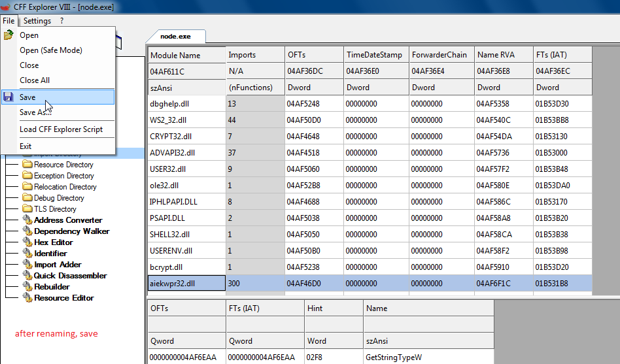The image size is (620, 364).
Task: Click the Resource Editor tool icon
Action: click(x=27, y=297)
